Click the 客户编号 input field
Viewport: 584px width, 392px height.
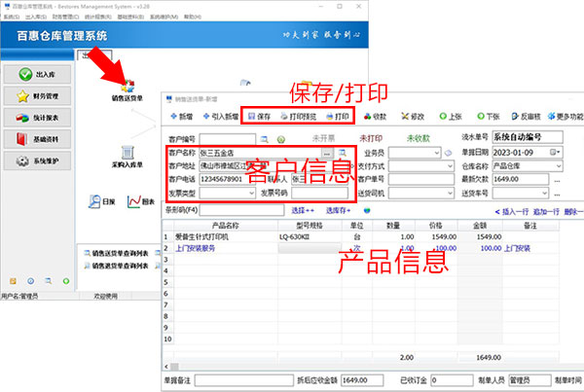coord(228,139)
